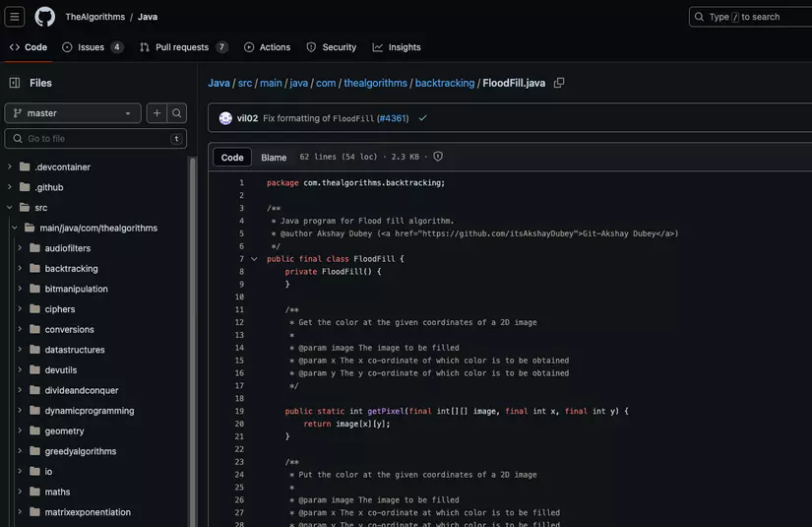812x527 pixels.
Task: Collapse the FloodFill class at line 7
Action: (x=254, y=259)
